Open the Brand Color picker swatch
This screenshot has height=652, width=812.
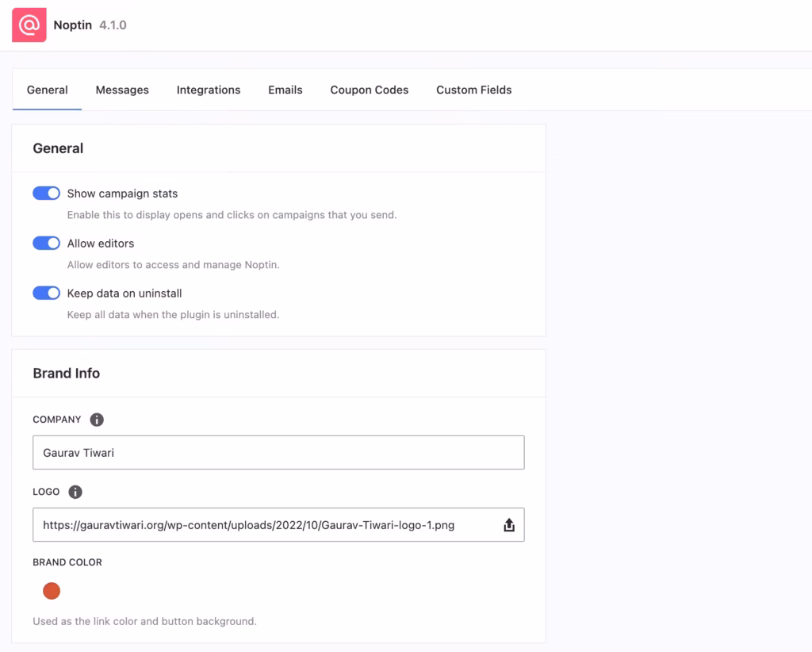point(51,590)
